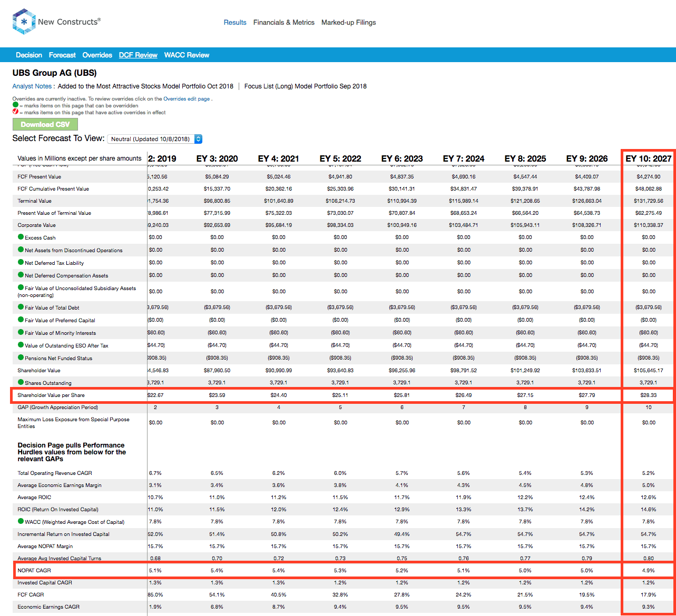
Task: Click the Download CSV button
Action: click(x=45, y=124)
